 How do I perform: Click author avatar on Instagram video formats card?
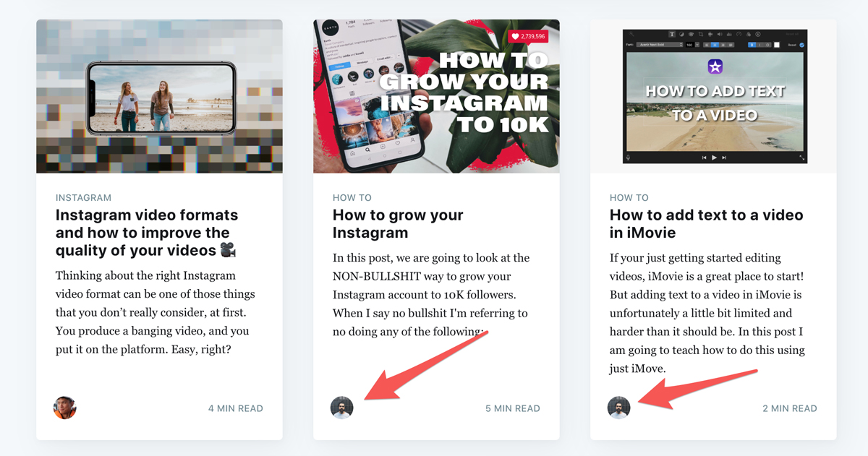pyautogui.click(x=65, y=408)
